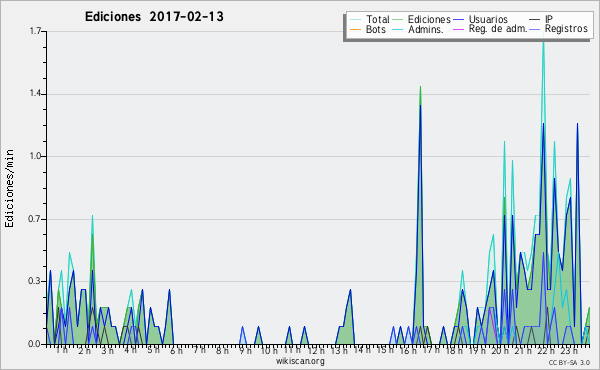Click the '3 h' x-axis label
Image resolution: width=600 pixels, height=370 pixels.
point(107,350)
